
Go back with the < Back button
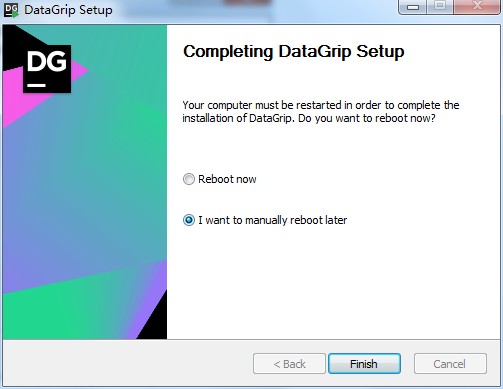tap(289, 364)
